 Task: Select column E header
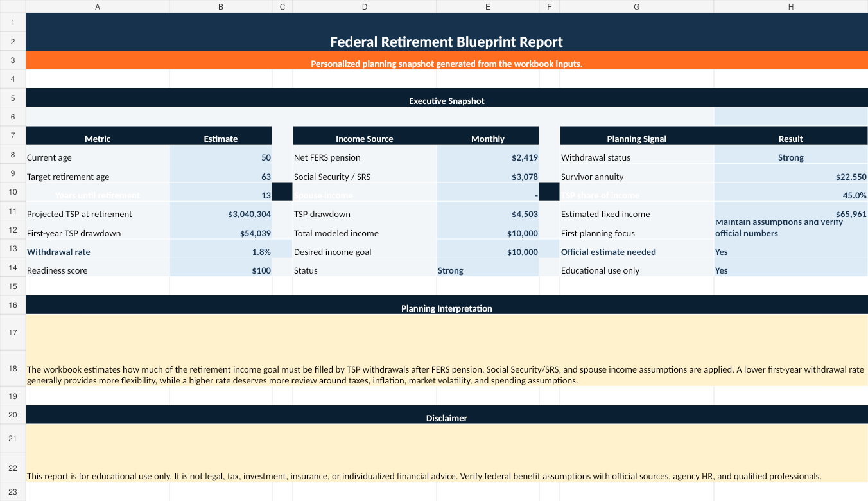click(x=488, y=6)
